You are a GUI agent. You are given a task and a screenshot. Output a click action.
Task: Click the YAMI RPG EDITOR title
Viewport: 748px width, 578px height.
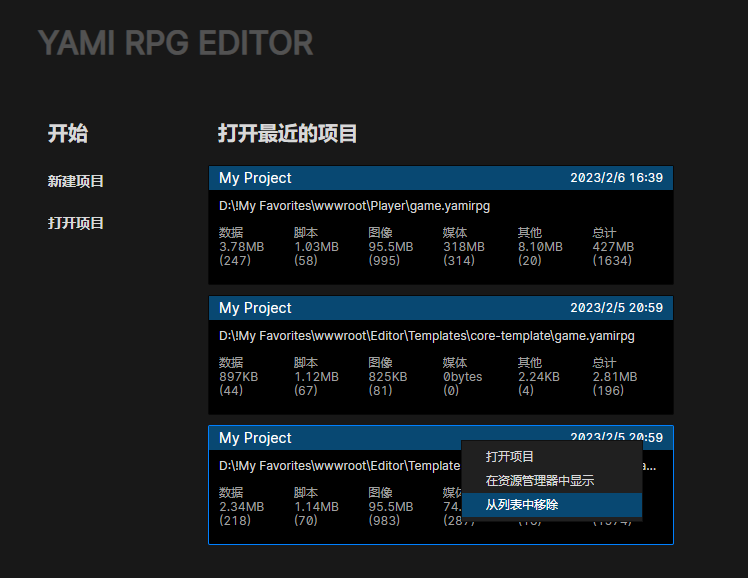click(176, 43)
